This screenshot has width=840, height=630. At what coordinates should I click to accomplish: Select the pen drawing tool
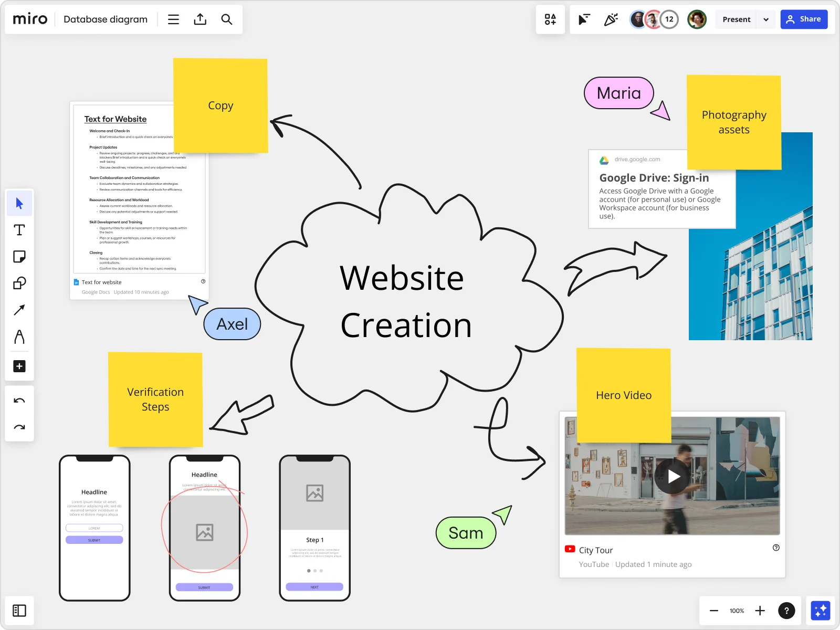(x=19, y=337)
